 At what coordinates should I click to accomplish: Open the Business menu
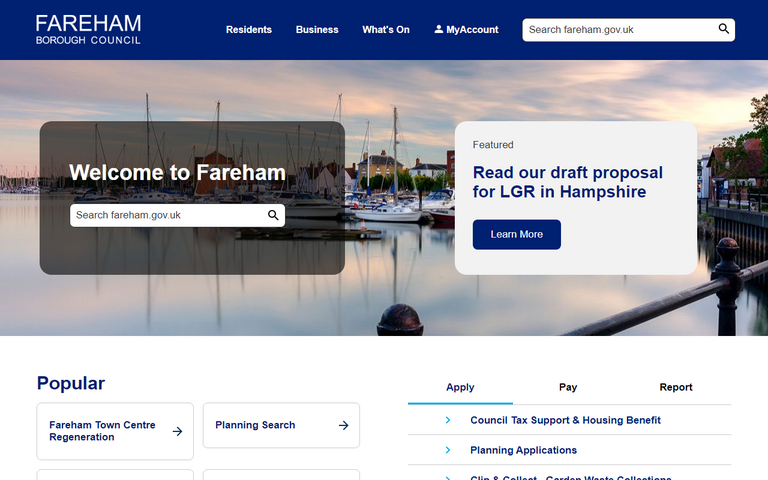(317, 30)
